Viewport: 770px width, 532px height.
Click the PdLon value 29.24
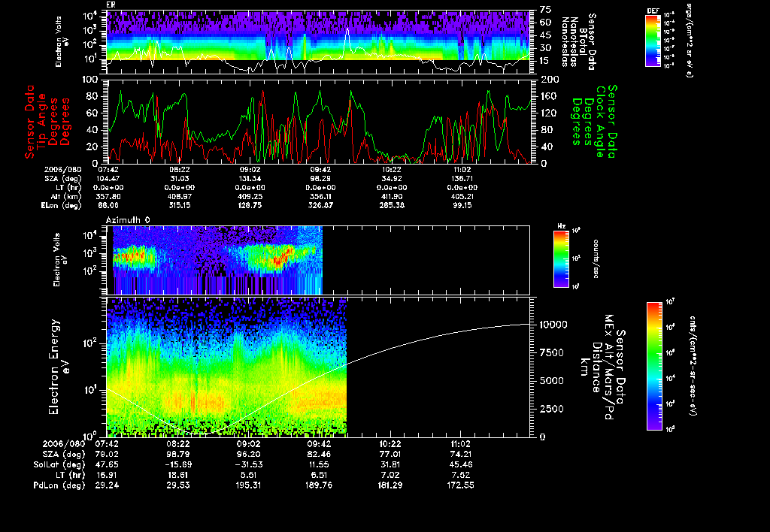coord(107,485)
